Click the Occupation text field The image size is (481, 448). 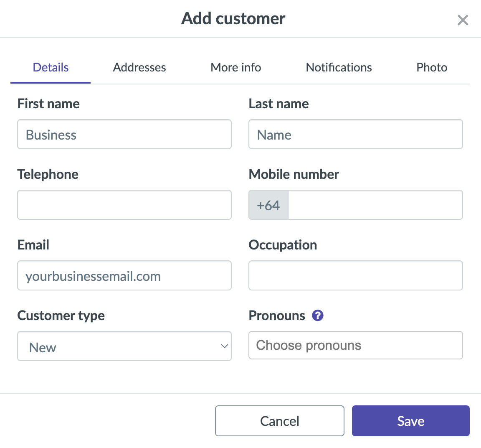(355, 275)
